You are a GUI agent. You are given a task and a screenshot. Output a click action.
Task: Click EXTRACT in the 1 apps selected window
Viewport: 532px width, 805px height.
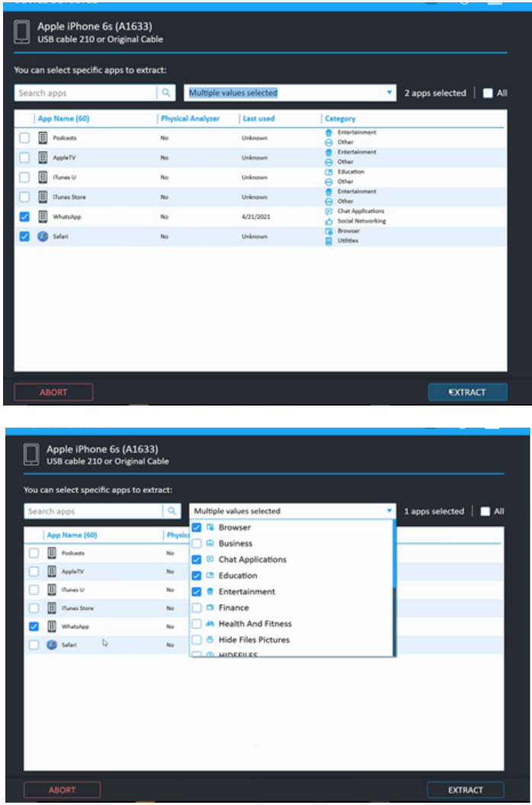[x=465, y=790]
